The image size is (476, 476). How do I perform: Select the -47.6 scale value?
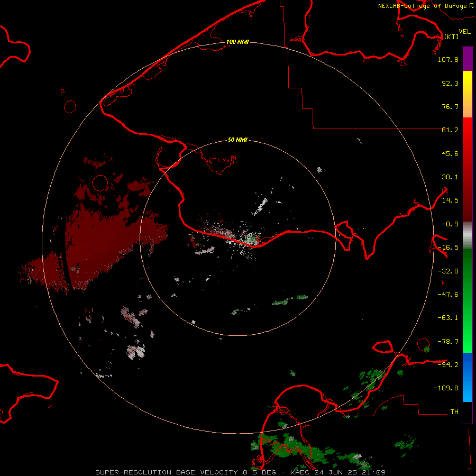click(448, 295)
